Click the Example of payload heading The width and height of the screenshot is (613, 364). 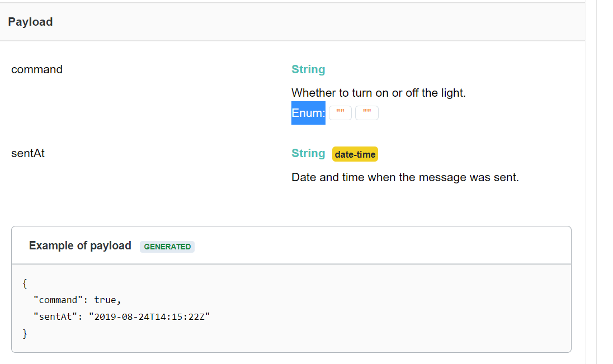[x=80, y=245]
